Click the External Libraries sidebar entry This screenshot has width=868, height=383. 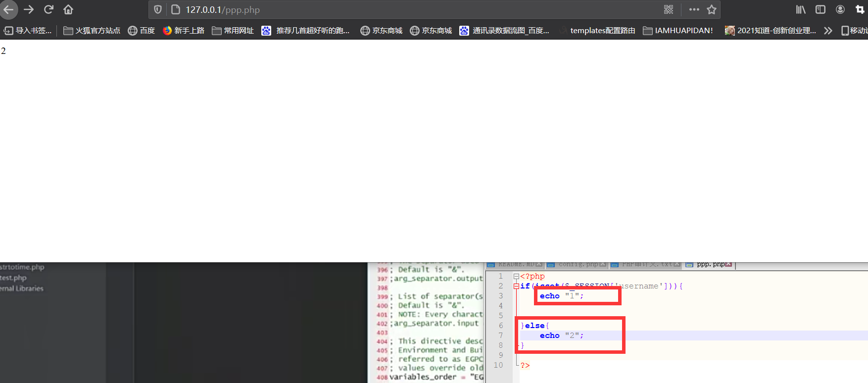point(22,288)
